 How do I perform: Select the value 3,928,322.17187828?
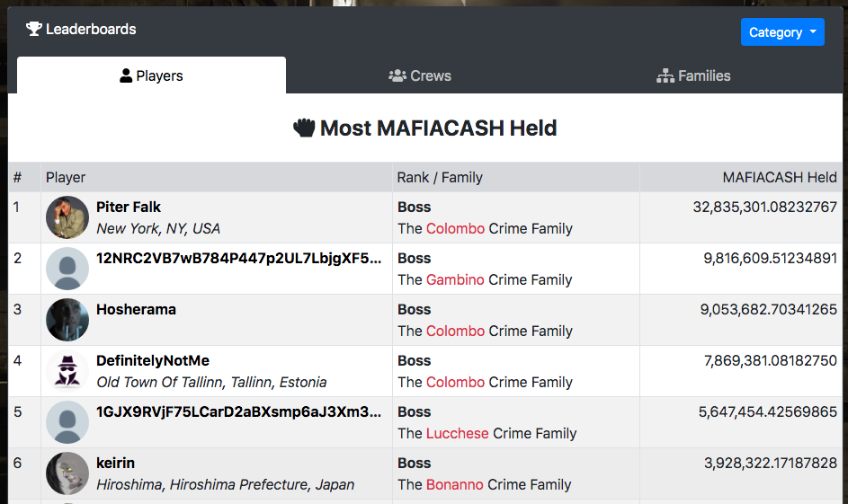point(770,463)
